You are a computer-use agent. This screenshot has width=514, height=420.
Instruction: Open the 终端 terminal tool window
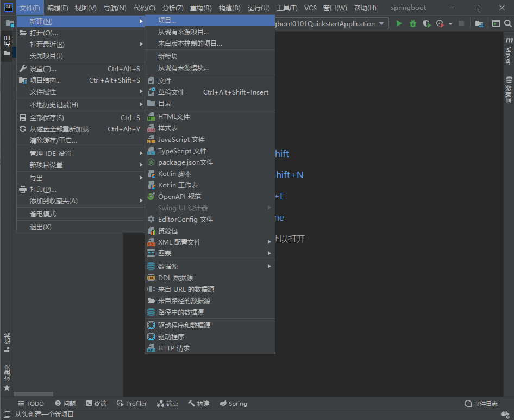click(x=96, y=404)
